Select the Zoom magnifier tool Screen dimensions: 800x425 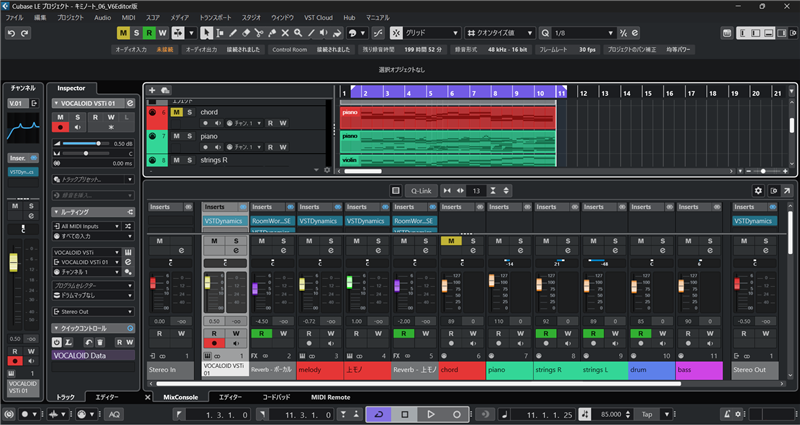click(x=298, y=33)
